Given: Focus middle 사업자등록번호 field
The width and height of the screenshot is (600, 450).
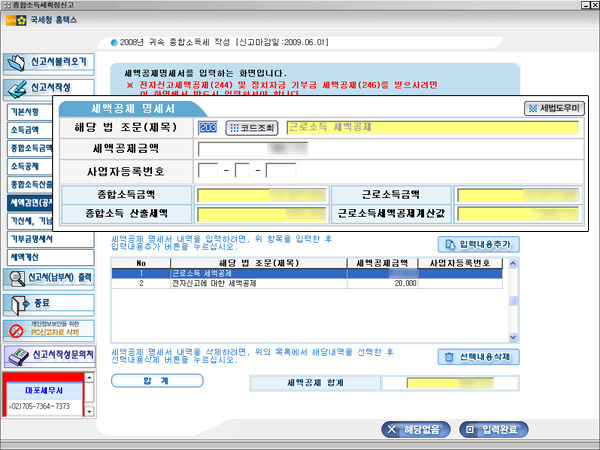Looking at the screenshot, I should coord(242,170).
